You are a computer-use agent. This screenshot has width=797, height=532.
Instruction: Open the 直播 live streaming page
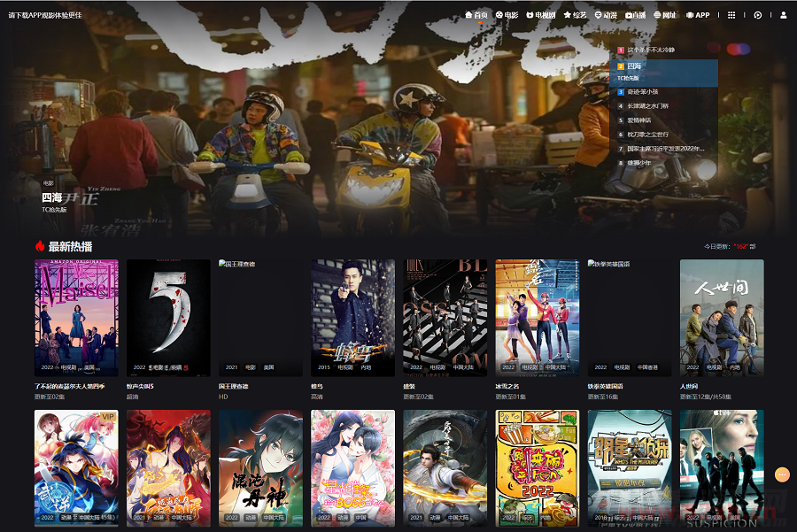point(636,15)
